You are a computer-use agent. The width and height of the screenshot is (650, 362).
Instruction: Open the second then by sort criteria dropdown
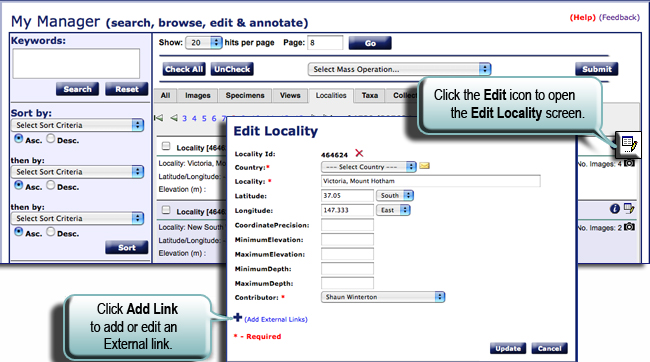(78, 218)
